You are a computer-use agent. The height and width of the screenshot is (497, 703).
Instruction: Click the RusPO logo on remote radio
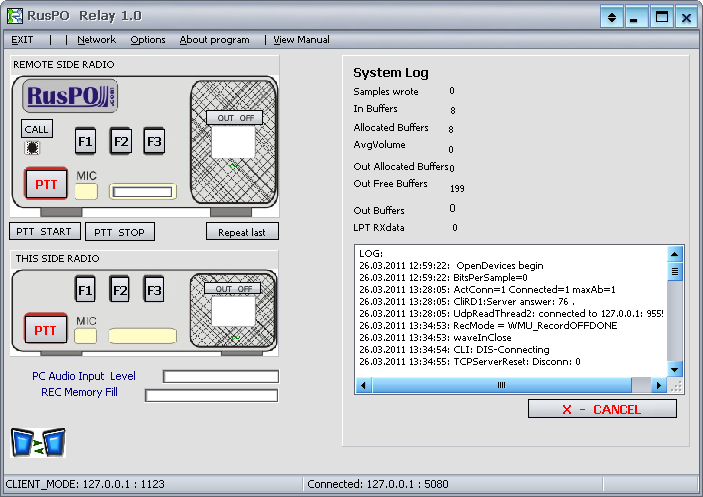tap(70, 96)
